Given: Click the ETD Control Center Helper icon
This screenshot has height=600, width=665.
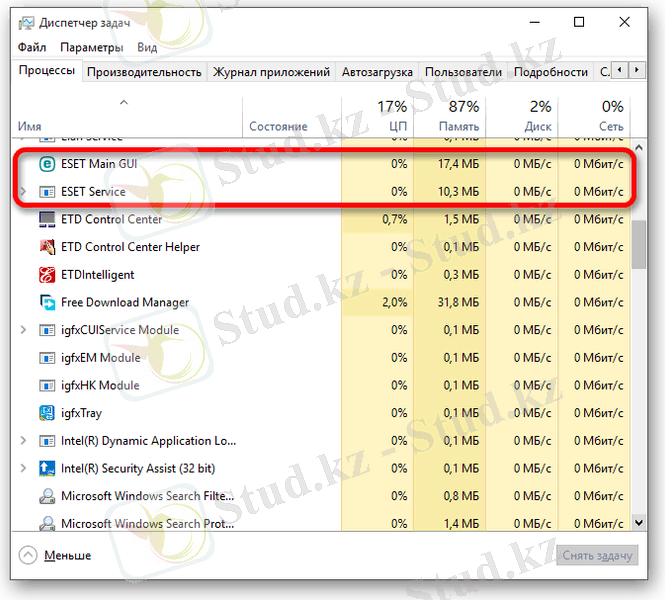Looking at the screenshot, I should tap(47, 247).
